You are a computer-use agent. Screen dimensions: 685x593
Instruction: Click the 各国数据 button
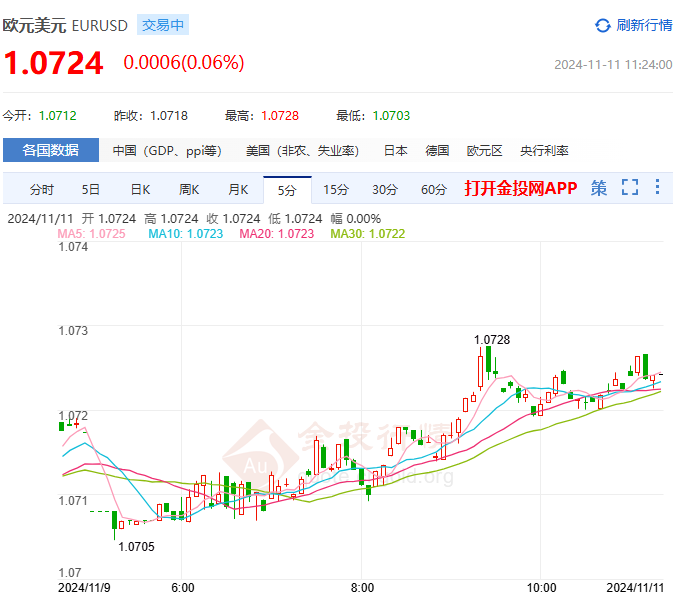(51, 150)
